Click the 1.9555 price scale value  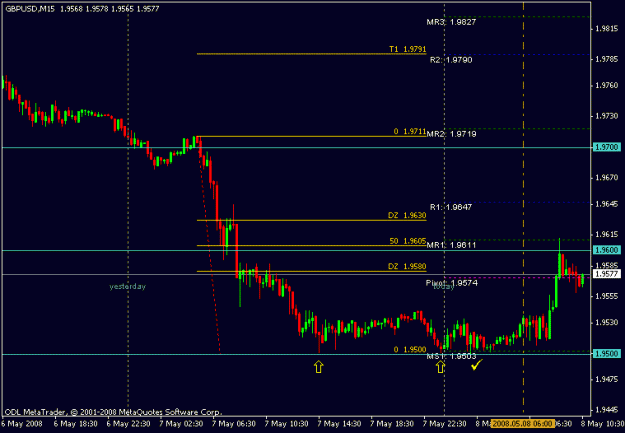(x=607, y=296)
